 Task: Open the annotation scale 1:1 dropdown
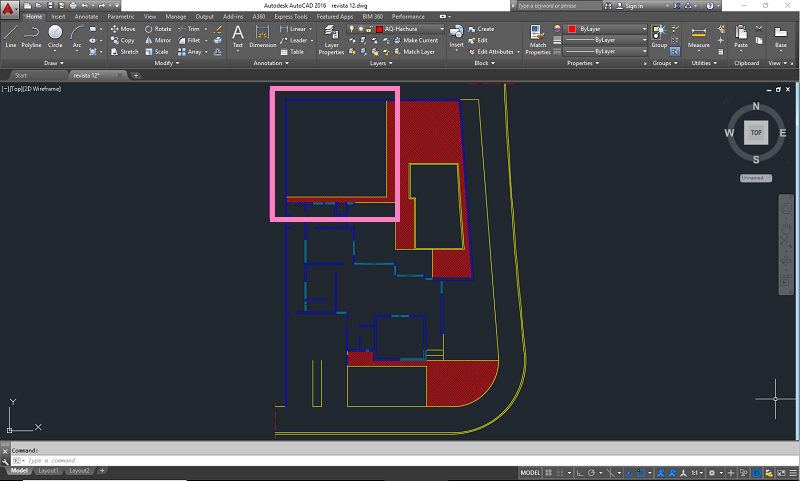(x=697, y=473)
